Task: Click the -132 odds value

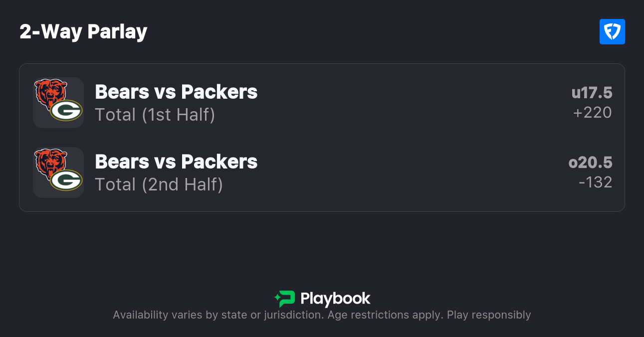Action: [x=595, y=182]
